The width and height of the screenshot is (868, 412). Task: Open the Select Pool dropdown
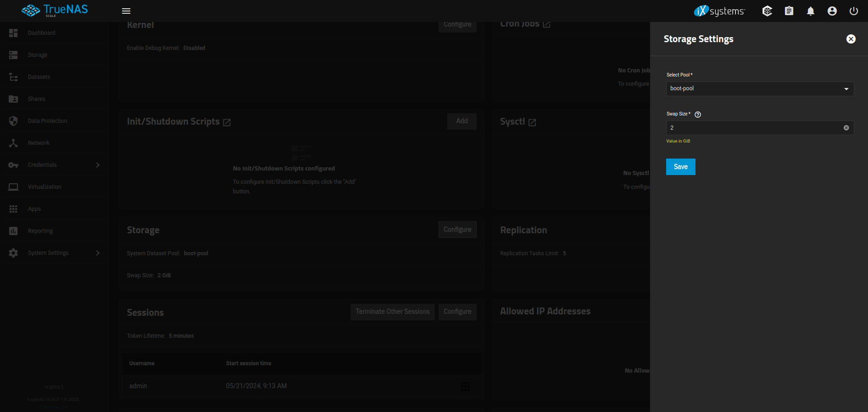[x=760, y=89]
